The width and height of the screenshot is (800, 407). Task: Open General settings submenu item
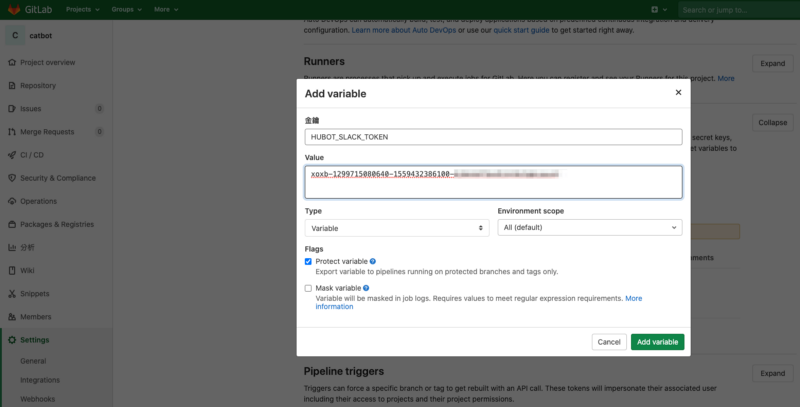point(33,361)
